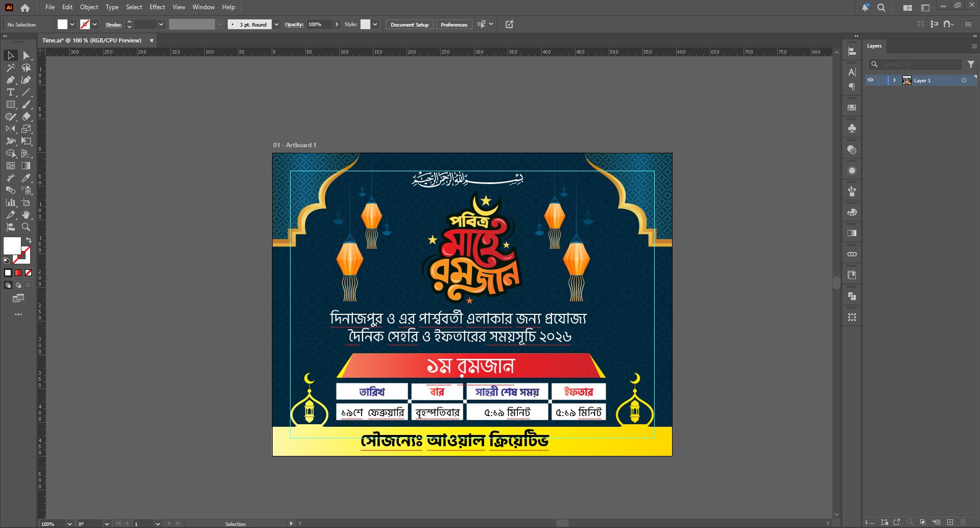Click the Home button
The width and height of the screenshot is (980, 528).
pos(25,8)
